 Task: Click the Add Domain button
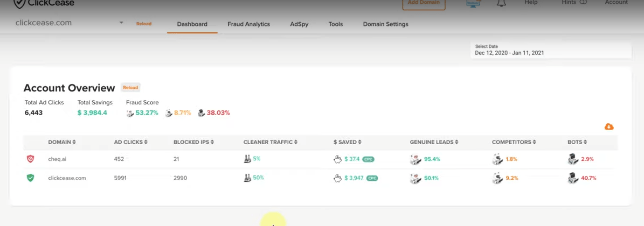(x=424, y=3)
